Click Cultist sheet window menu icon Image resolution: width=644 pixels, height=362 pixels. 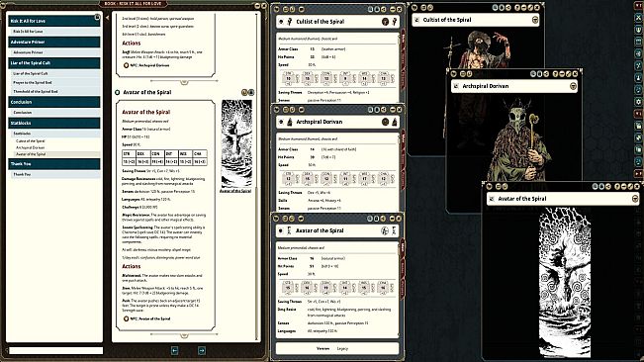point(276,9)
